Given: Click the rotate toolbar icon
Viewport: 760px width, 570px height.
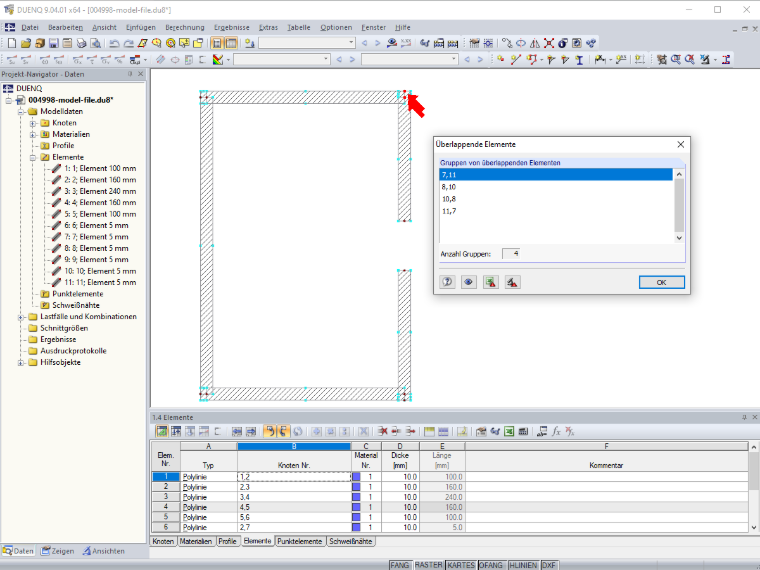Looking at the screenshot, I should 521,43.
